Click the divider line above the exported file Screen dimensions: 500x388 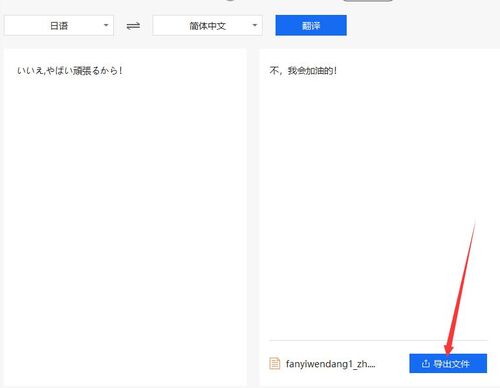pos(378,341)
